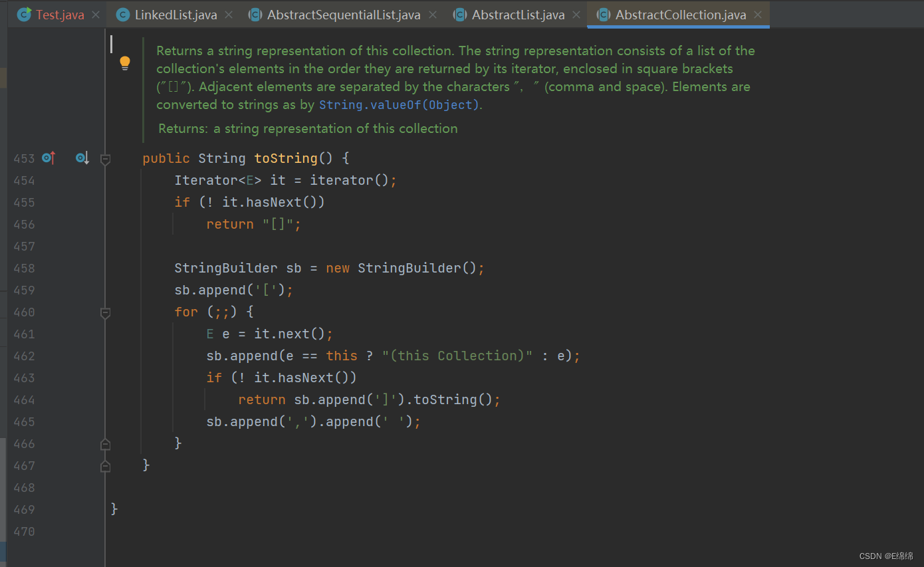Click the yellow intention lightbulb icon
Screen dimensions: 924x567
125,62
